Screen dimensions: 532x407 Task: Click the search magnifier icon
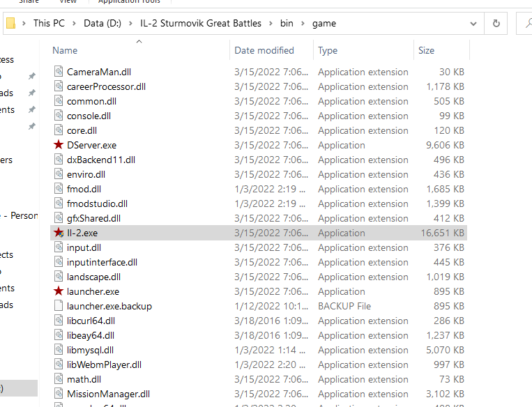(x=528, y=23)
